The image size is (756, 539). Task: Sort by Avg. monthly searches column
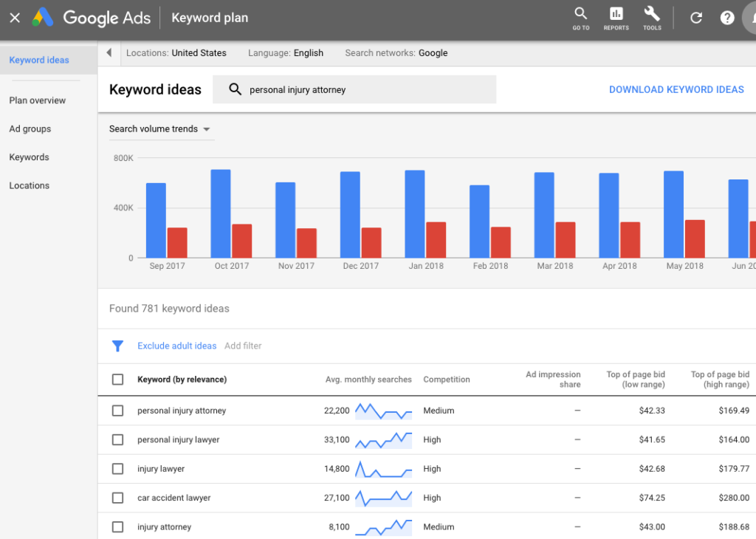coord(368,380)
